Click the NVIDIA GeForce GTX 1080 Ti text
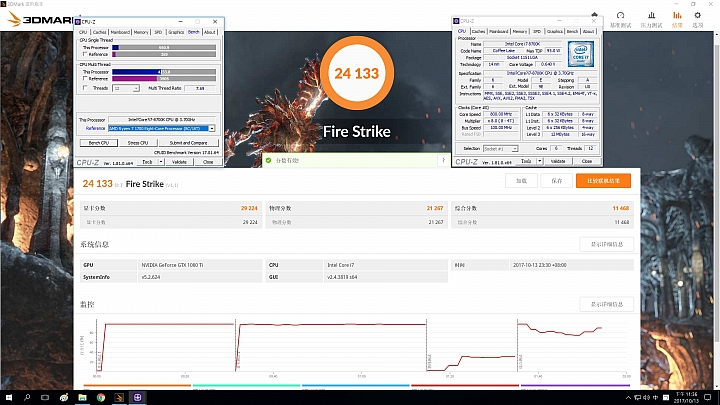 (172, 265)
